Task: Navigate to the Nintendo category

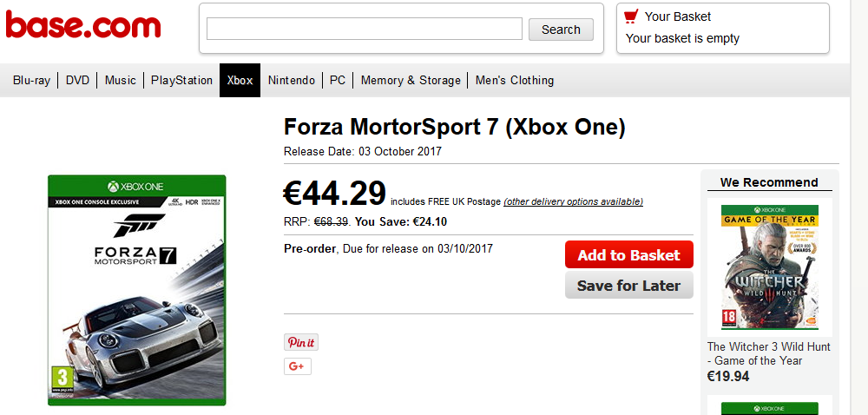Action: coord(292,81)
